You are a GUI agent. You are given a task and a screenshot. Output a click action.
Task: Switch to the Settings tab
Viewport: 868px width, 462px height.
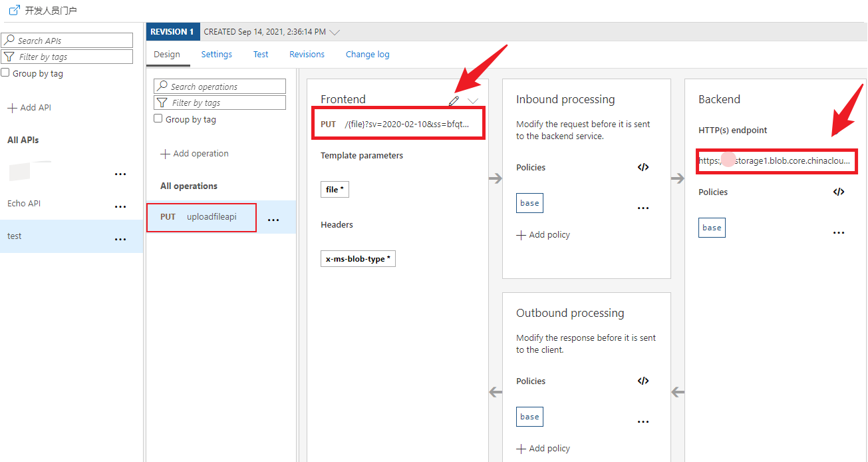(x=217, y=55)
